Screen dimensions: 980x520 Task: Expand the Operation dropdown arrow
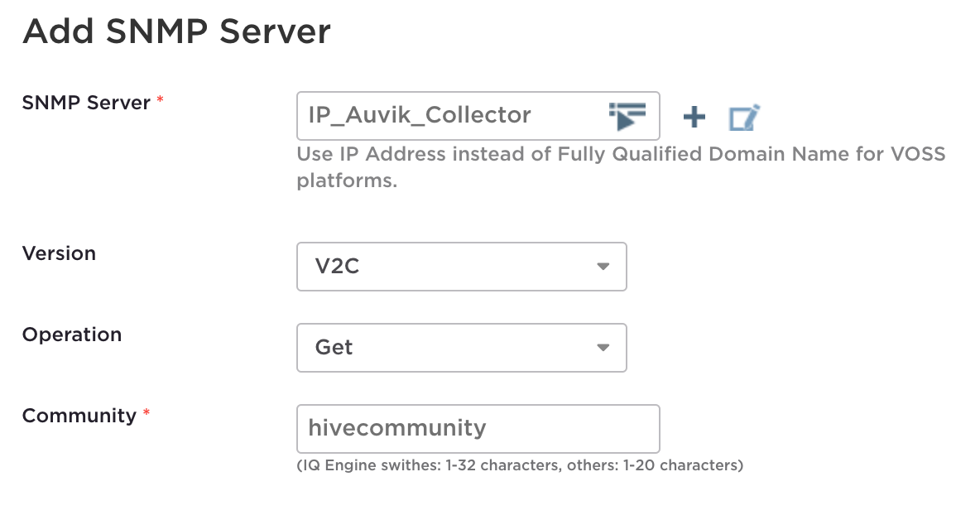click(x=603, y=348)
